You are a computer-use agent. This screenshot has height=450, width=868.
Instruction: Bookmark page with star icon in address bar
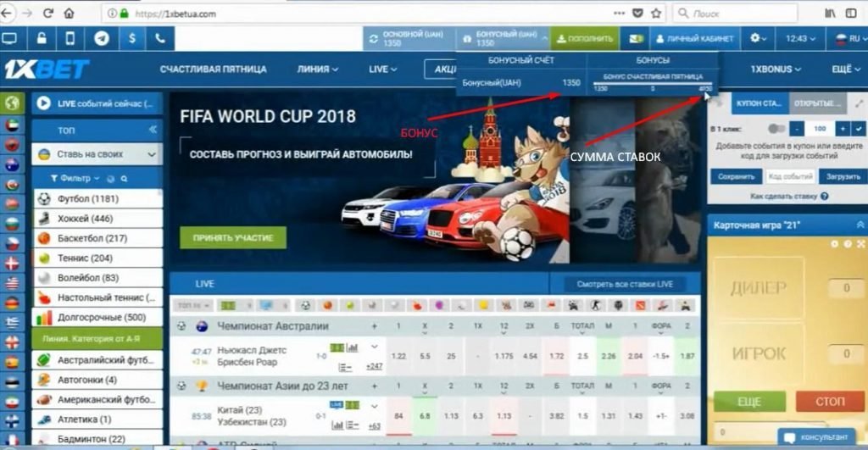coord(657,14)
